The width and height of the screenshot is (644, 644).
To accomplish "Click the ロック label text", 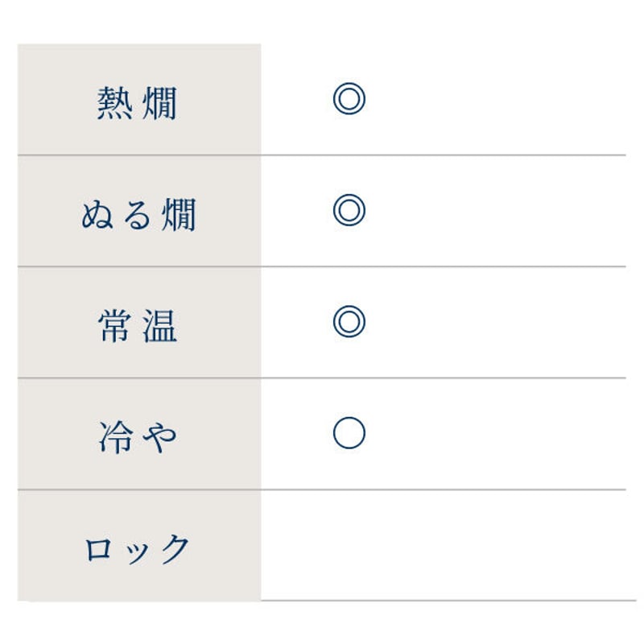I will click(137, 549).
